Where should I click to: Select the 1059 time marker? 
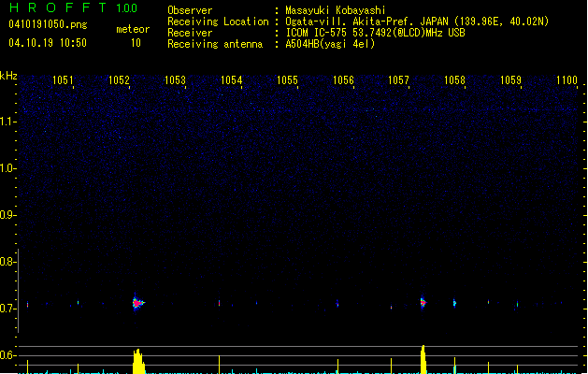(510, 81)
